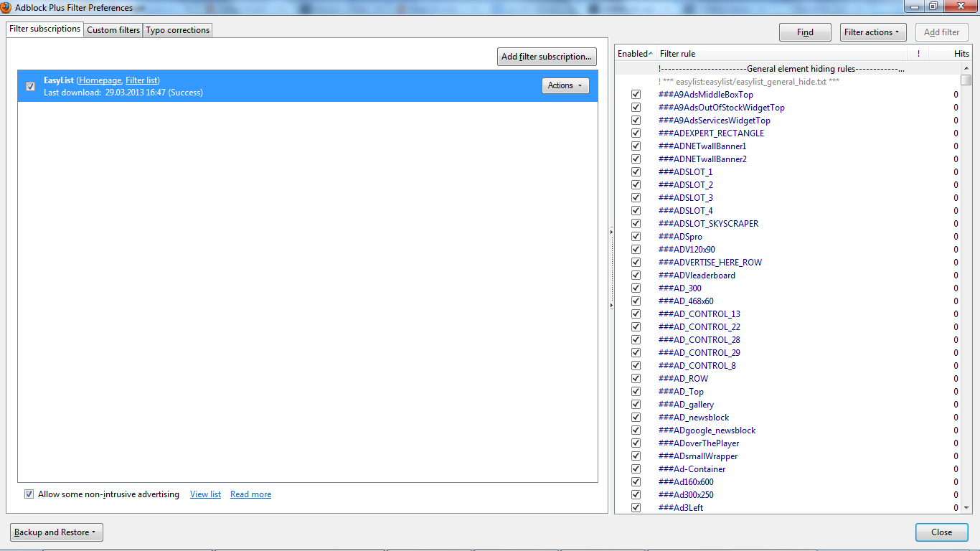
Task: Click the filter list scrollbar down arrow
Action: coord(966,507)
